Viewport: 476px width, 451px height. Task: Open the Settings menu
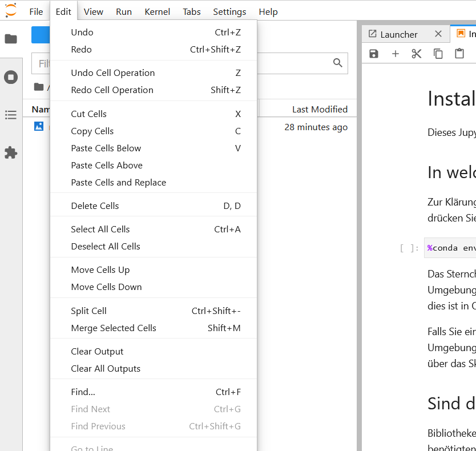click(x=229, y=11)
